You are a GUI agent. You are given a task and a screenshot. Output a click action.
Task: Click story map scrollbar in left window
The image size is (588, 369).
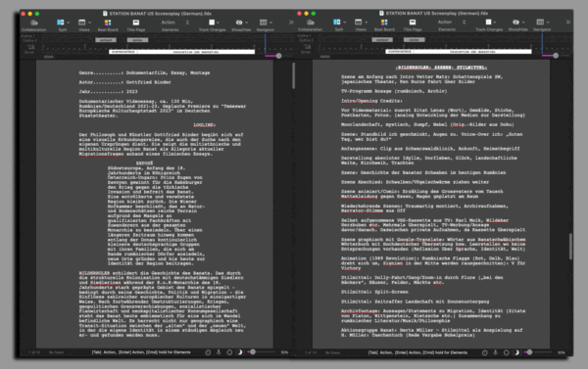(49, 57)
